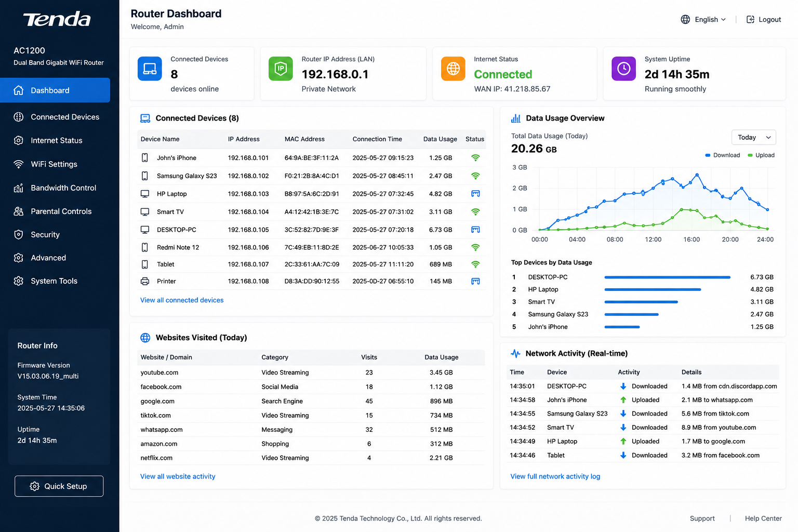Follow the View all website activity link
798x532 pixels.
178,476
